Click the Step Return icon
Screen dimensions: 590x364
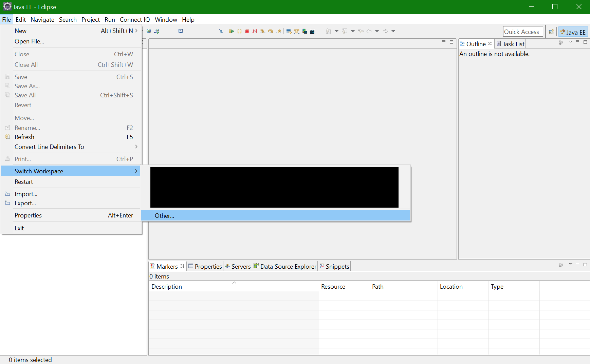tap(279, 31)
